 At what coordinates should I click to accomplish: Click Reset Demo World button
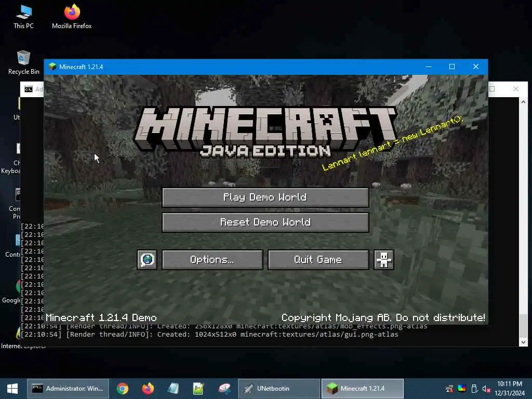265,222
